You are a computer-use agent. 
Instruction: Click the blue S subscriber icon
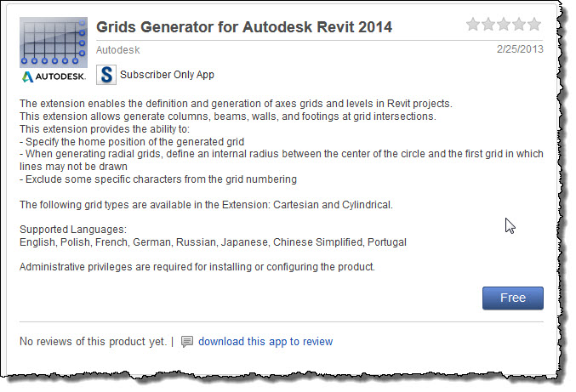[x=106, y=75]
